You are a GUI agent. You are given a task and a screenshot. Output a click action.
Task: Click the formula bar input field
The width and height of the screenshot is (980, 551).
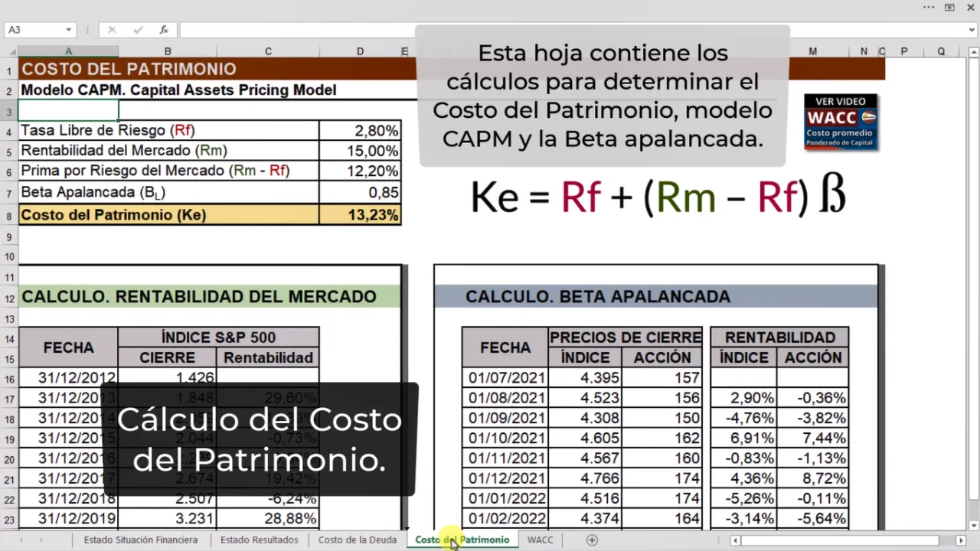click(299, 30)
